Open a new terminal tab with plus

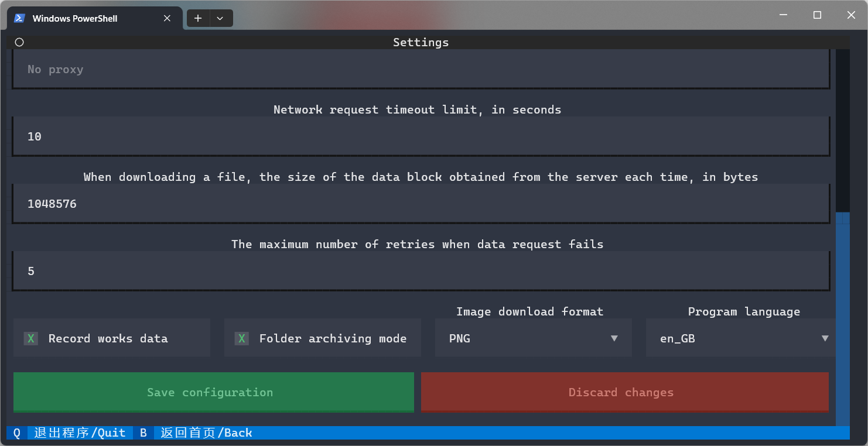click(198, 18)
